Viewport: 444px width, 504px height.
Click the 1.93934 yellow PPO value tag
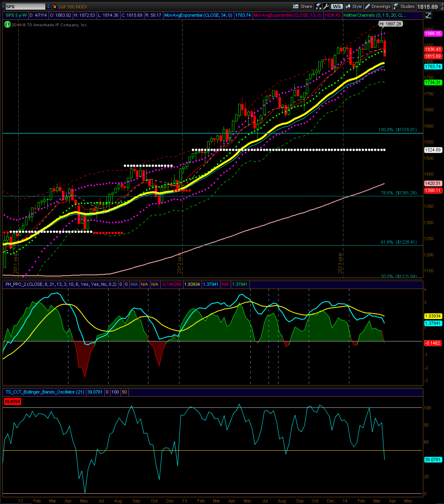point(433,316)
